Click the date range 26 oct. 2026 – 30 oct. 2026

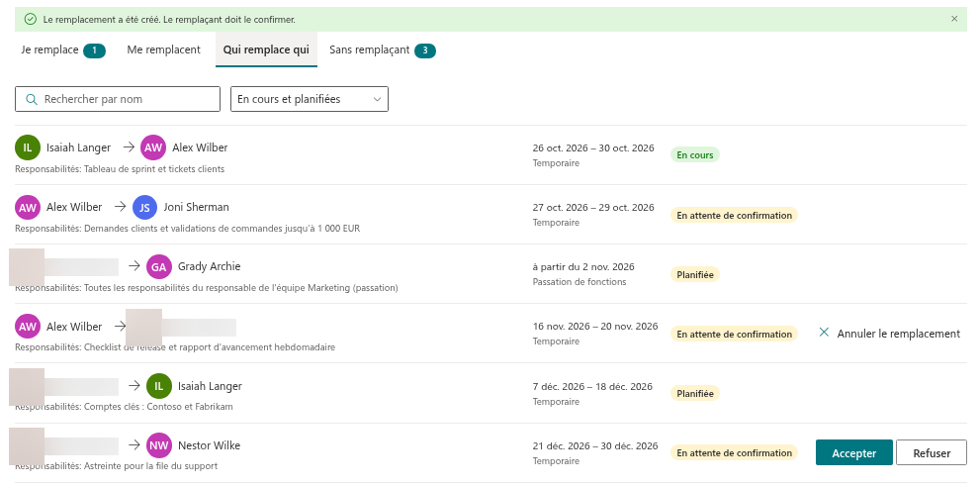point(593,147)
